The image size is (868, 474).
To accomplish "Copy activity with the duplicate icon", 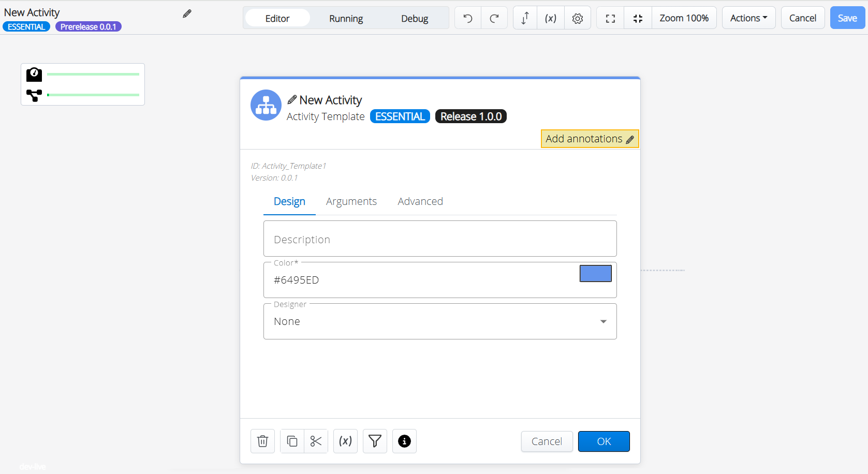I will (292, 441).
